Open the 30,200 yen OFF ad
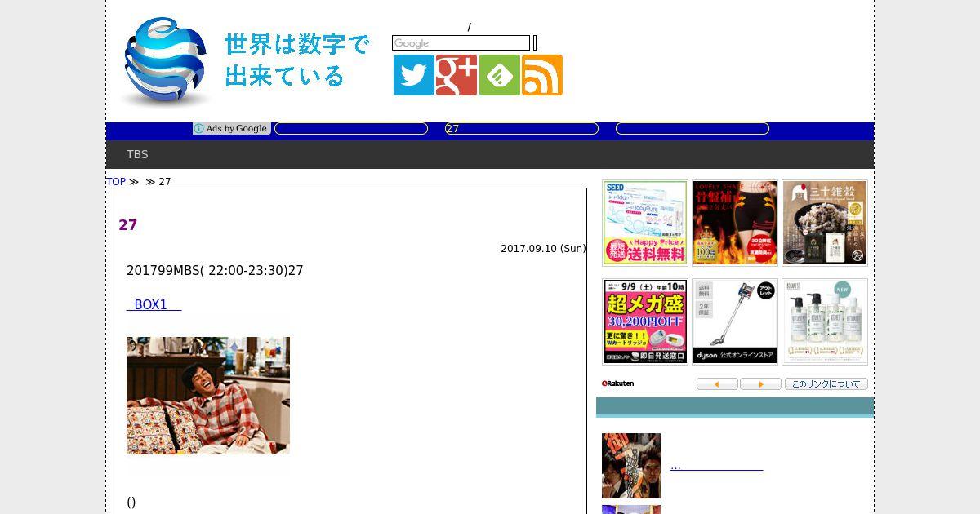The width and height of the screenshot is (980, 514). [645, 321]
